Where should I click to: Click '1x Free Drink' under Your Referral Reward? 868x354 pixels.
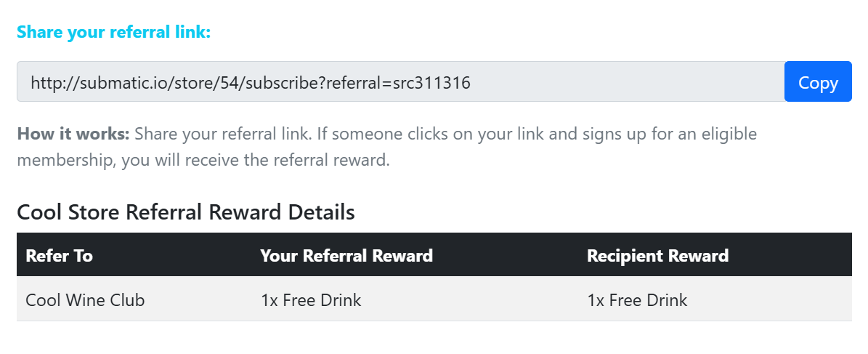pyautogui.click(x=311, y=299)
